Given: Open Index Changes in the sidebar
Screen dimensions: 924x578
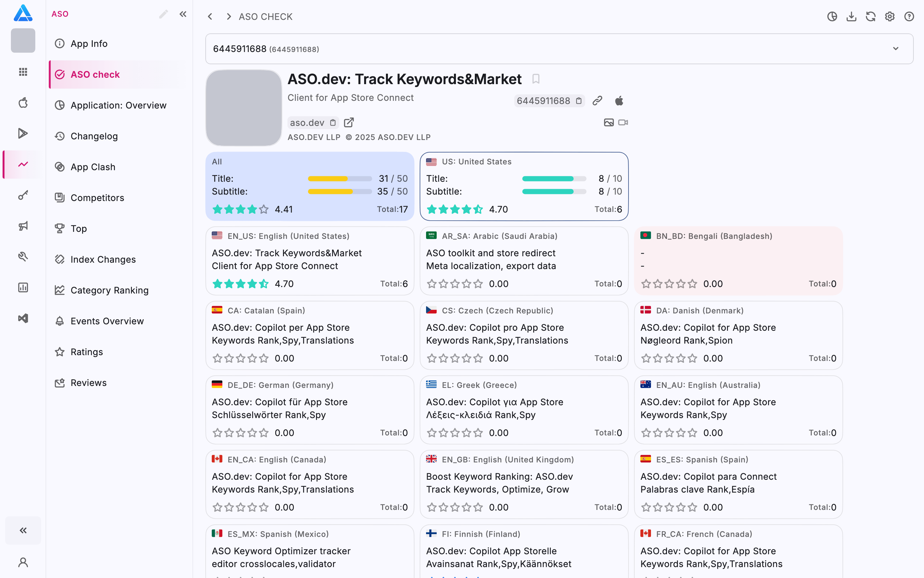Looking at the screenshot, I should click(x=118, y=259).
